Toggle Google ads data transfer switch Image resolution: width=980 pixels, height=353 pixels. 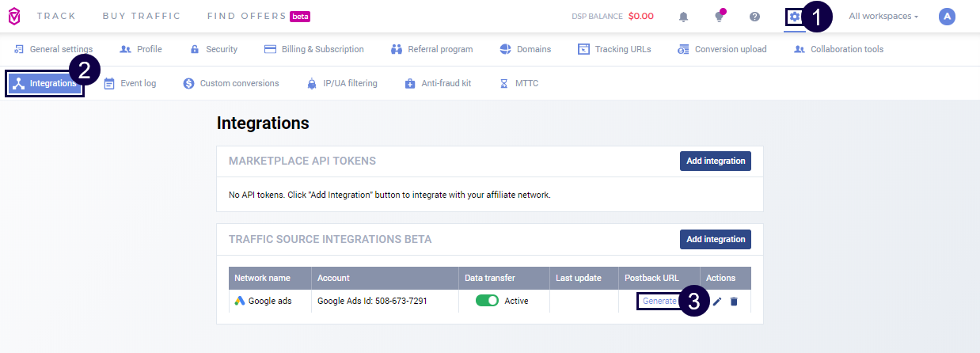[x=487, y=301]
